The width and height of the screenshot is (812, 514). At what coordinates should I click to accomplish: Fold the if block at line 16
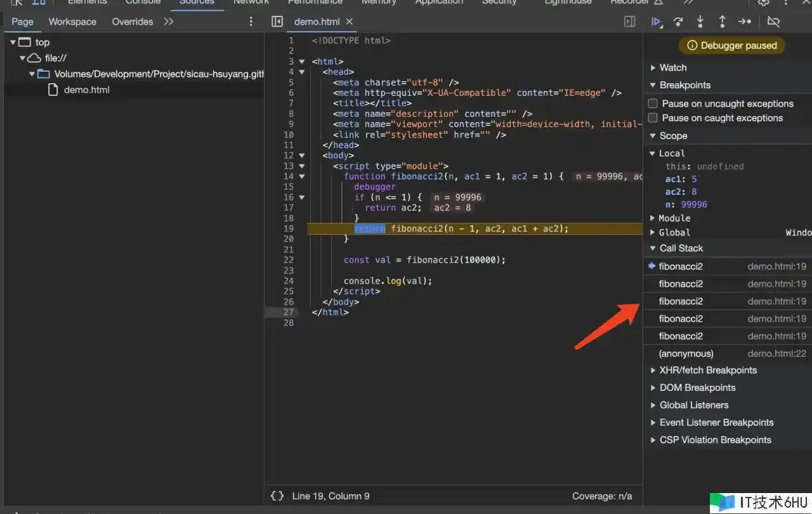(301, 197)
